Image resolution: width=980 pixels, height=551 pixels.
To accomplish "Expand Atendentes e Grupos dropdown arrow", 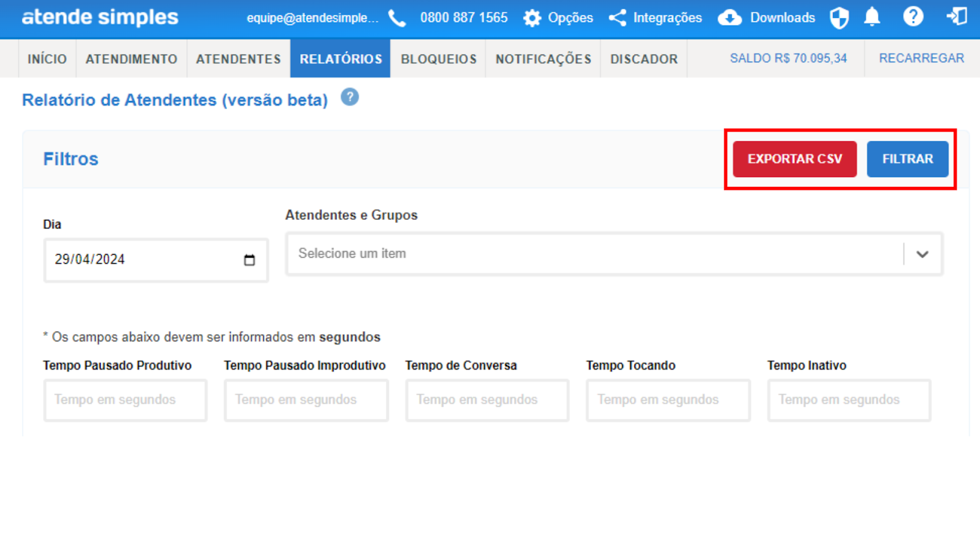I will tap(922, 254).
